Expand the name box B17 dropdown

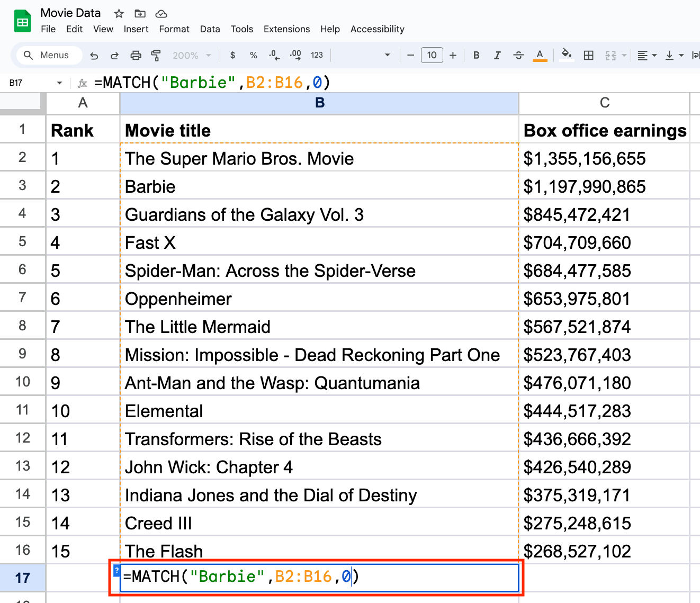59,83
